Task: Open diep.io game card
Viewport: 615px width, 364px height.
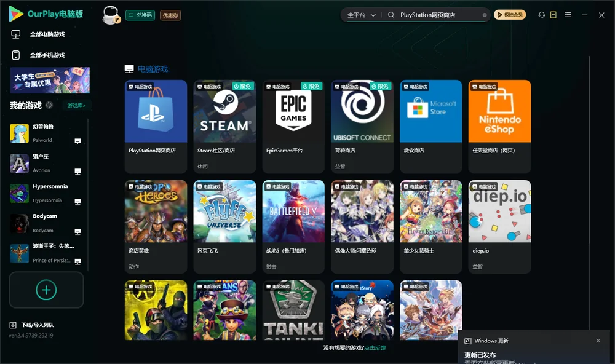Action: (x=499, y=227)
